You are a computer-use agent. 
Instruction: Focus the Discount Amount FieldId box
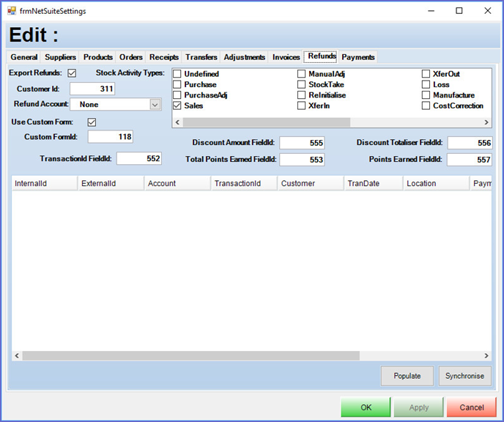[302, 143]
